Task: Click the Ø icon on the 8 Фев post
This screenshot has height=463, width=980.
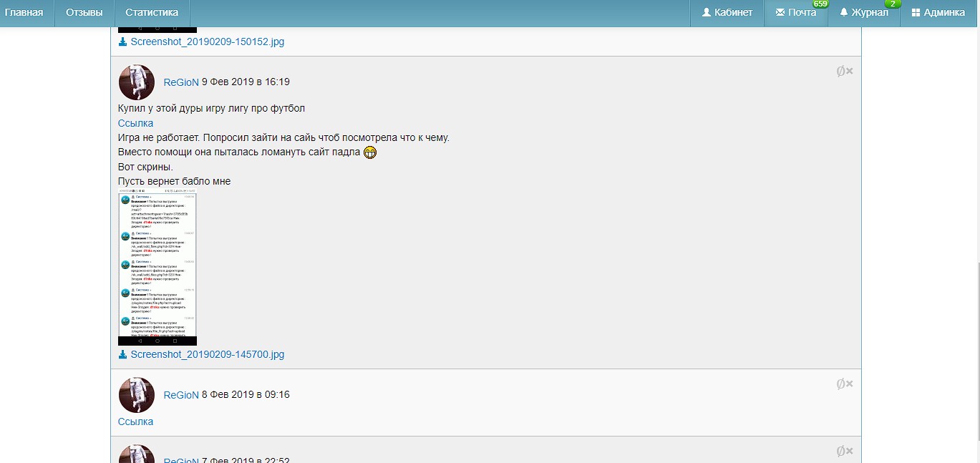Action: [x=840, y=384]
